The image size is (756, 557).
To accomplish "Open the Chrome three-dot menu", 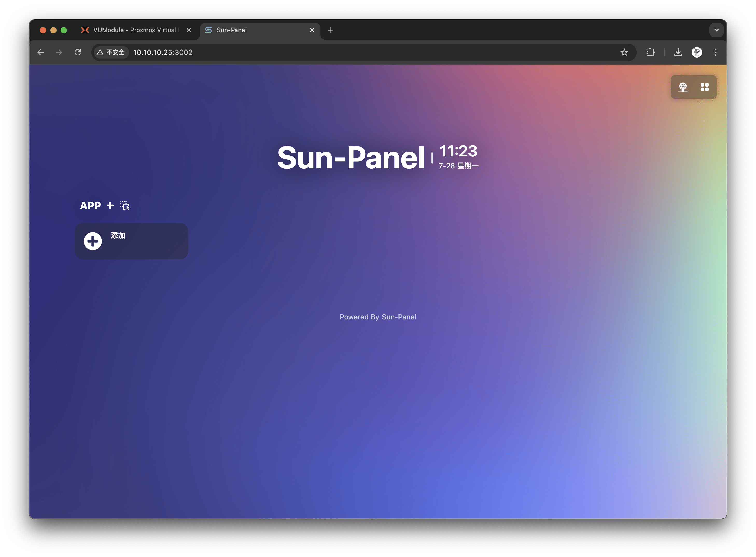I will coord(715,52).
